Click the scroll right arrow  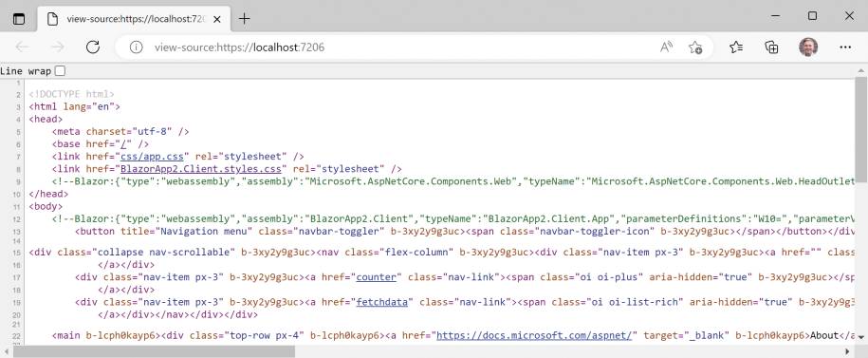click(847, 351)
